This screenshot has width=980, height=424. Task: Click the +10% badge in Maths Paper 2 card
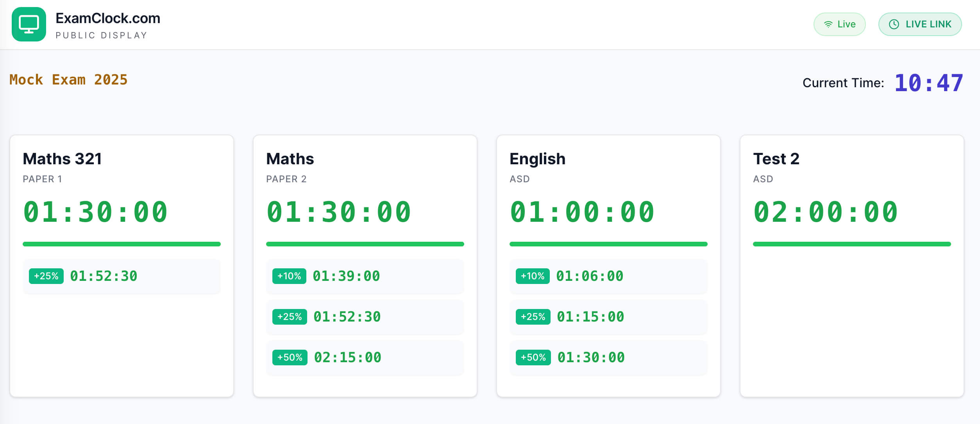(x=289, y=276)
